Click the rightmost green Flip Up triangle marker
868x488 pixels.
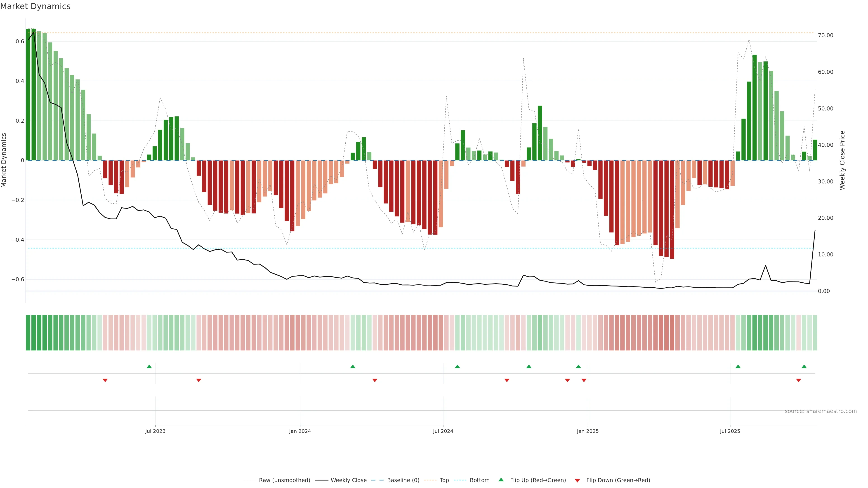point(804,366)
